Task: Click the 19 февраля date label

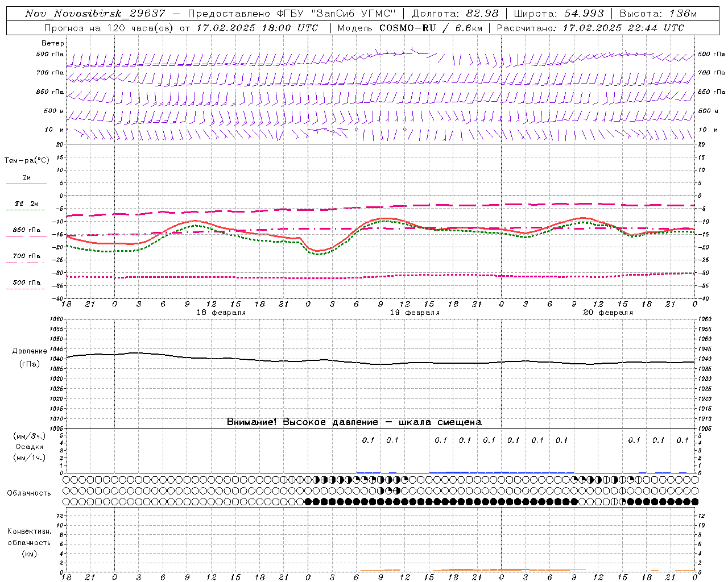Action: [415, 313]
